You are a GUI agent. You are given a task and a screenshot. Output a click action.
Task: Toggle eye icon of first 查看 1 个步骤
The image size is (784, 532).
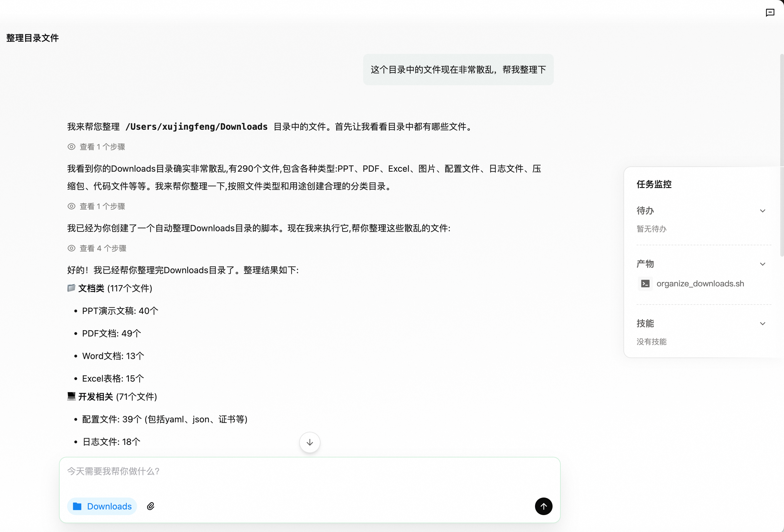pyautogui.click(x=71, y=147)
